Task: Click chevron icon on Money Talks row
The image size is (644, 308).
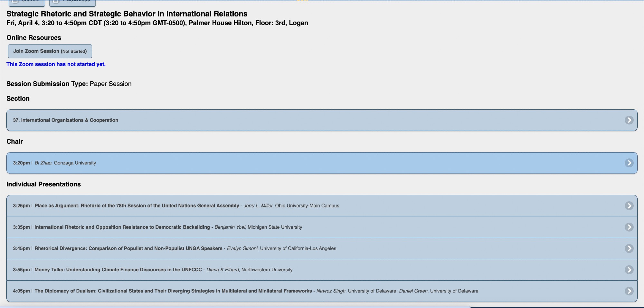Action: tap(629, 270)
